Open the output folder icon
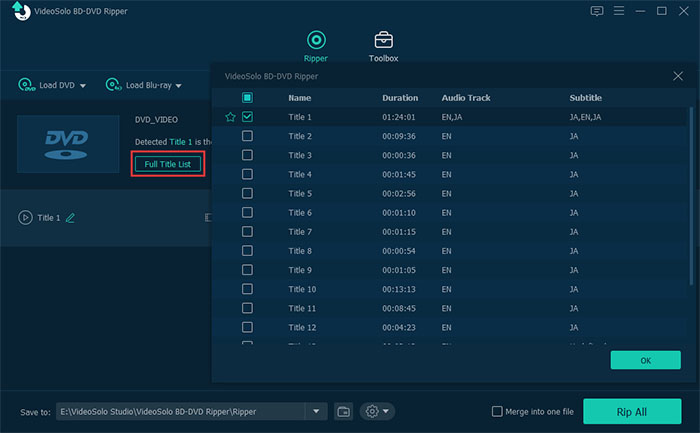 [343, 412]
